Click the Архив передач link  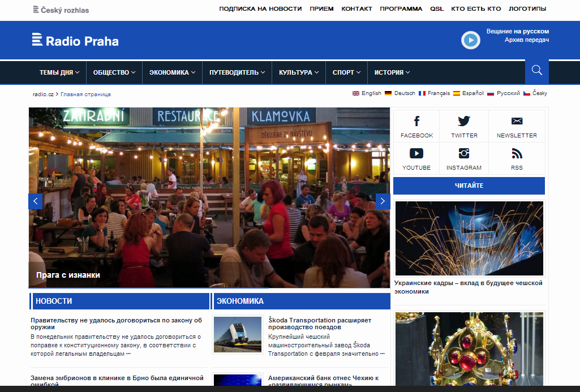tap(527, 40)
